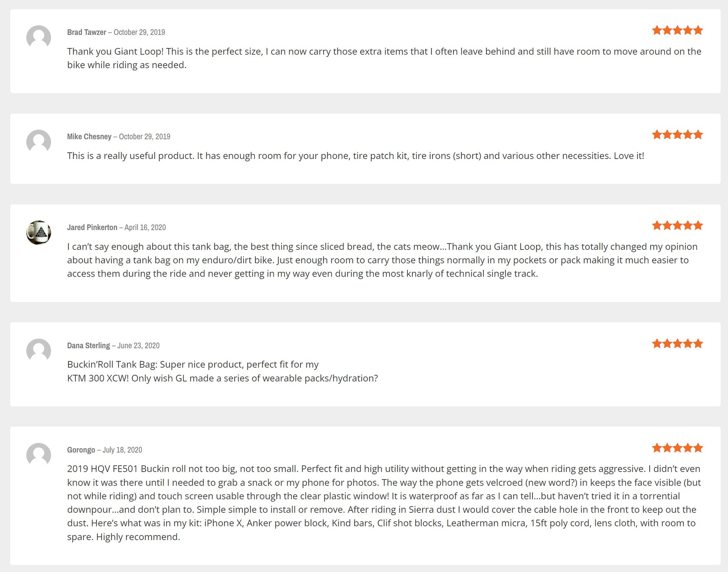Click the October 29, 2019 date on Brad's review
Image resolution: width=728 pixels, height=572 pixels.
[x=139, y=32]
